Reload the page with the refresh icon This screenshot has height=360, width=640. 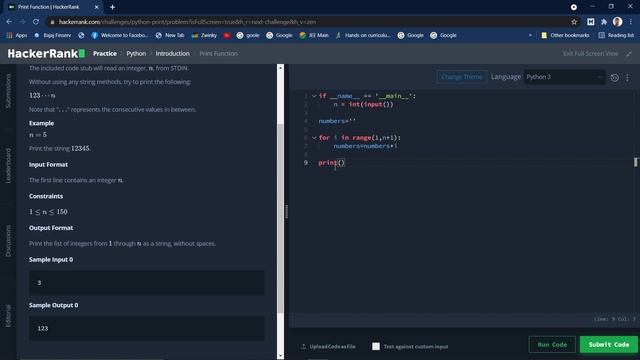[36, 22]
